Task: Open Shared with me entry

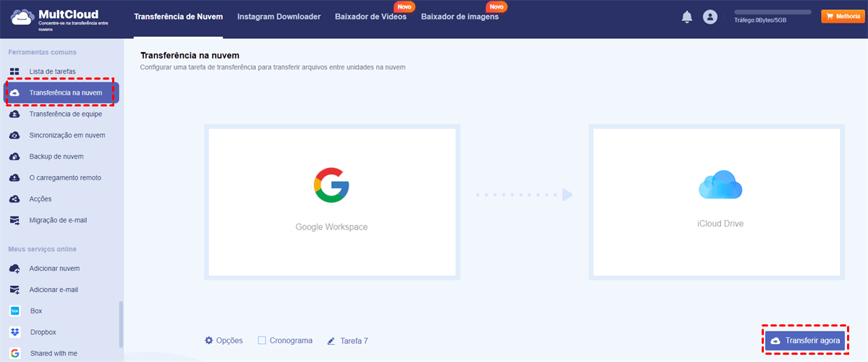Action: pyautogui.click(x=54, y=353)
